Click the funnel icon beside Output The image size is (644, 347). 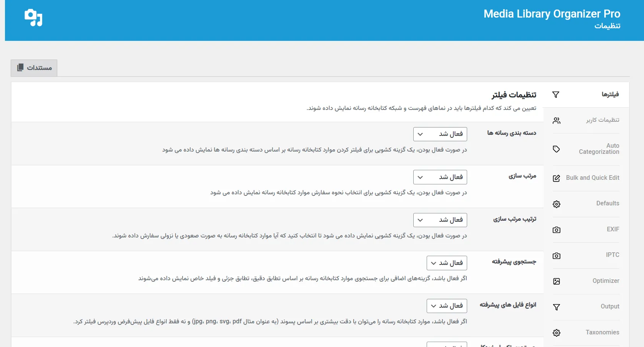[557, 307]
